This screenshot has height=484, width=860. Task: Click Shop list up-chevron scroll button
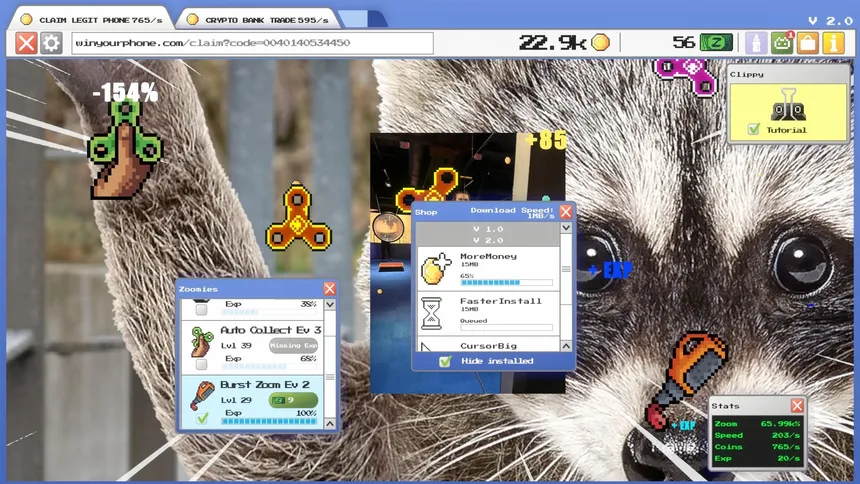[x=566, y=346]
